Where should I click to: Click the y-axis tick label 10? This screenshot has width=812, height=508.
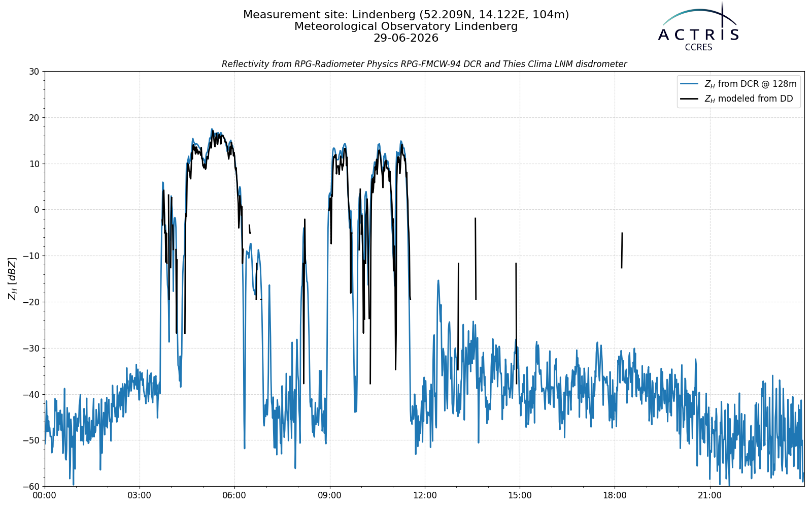pyautogui.click(x=33, y=164)
